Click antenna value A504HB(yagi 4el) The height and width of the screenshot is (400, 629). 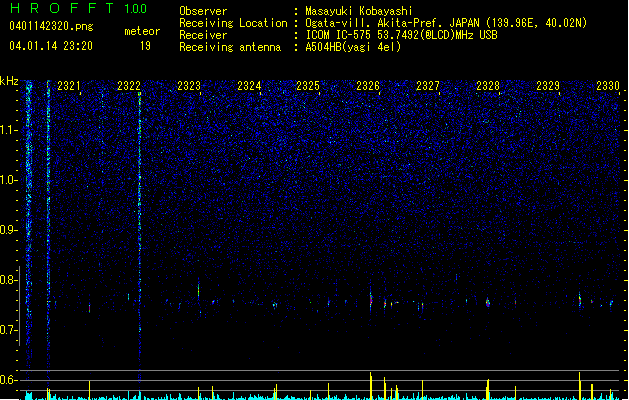pyautogui.click(x=353, y=47)
